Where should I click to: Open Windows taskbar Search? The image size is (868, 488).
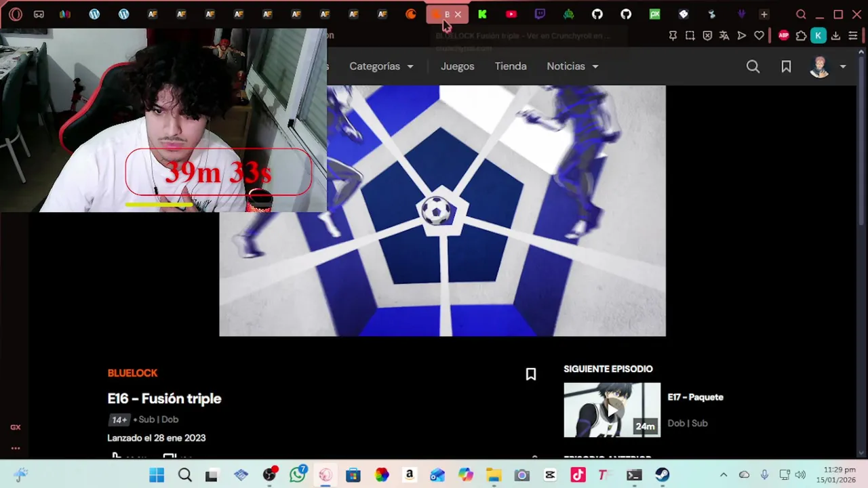[x=184, y=475]
